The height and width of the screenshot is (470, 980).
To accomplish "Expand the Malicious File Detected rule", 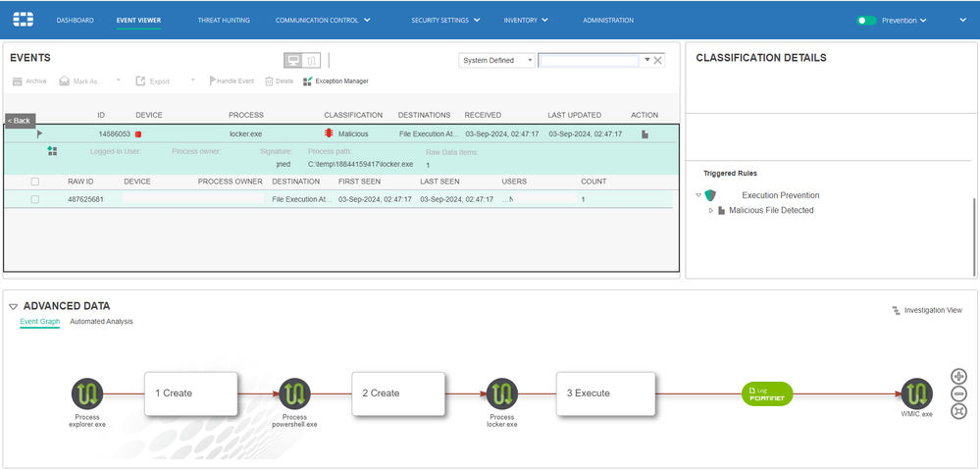I will tap(711, 211).
